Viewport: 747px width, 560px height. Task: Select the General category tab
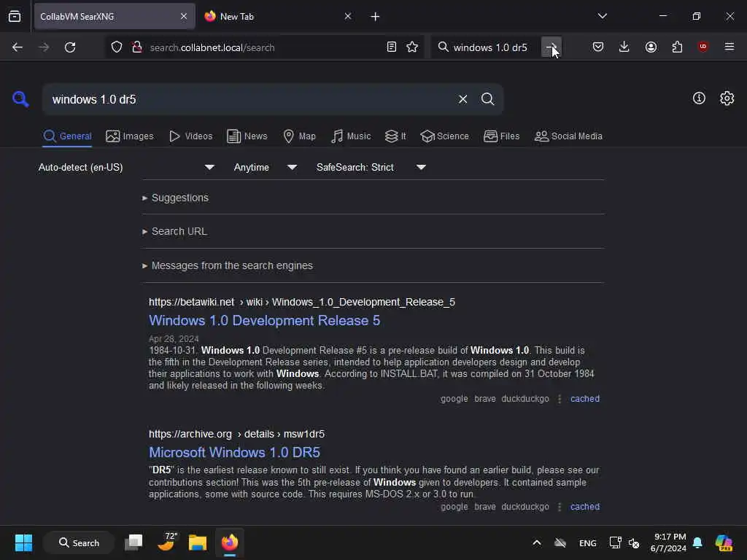67,136
